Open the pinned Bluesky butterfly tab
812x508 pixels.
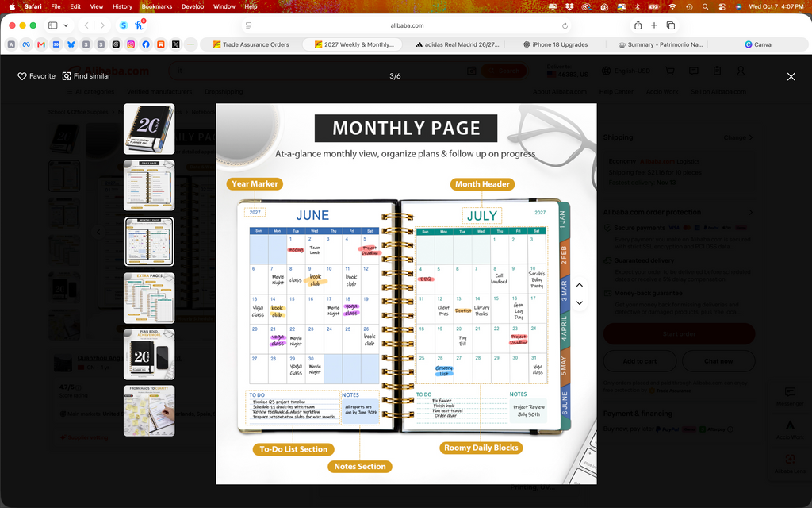pyautogui.click(x=71, y=44)
